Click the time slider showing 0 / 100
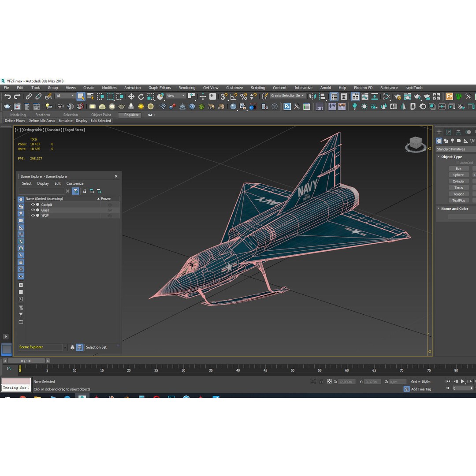This screenshot has height=476, width=476. 26,361
